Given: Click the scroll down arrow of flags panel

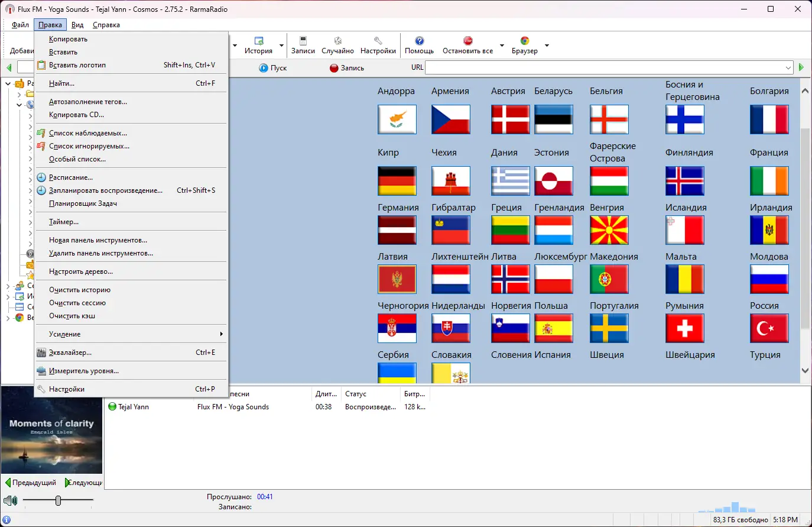Looking at the screenshot, I should pos(805,371).
